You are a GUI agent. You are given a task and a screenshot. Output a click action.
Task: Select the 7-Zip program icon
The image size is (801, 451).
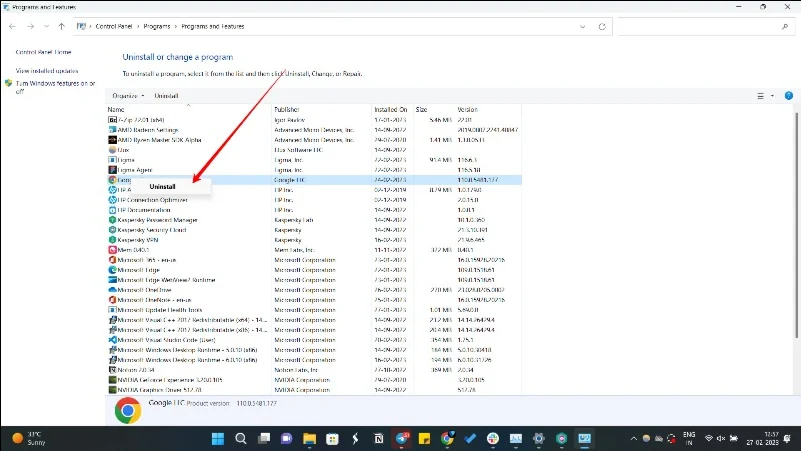click(x=112, y=120)
